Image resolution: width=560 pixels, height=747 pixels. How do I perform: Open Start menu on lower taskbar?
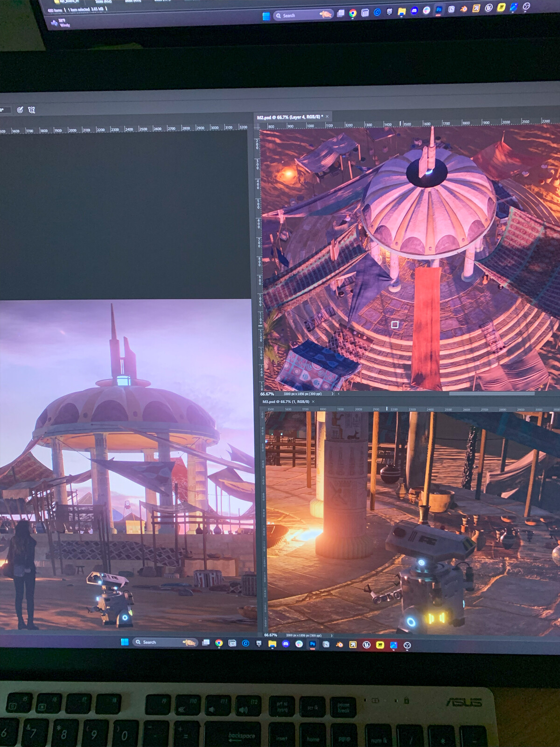coord(125,642)
